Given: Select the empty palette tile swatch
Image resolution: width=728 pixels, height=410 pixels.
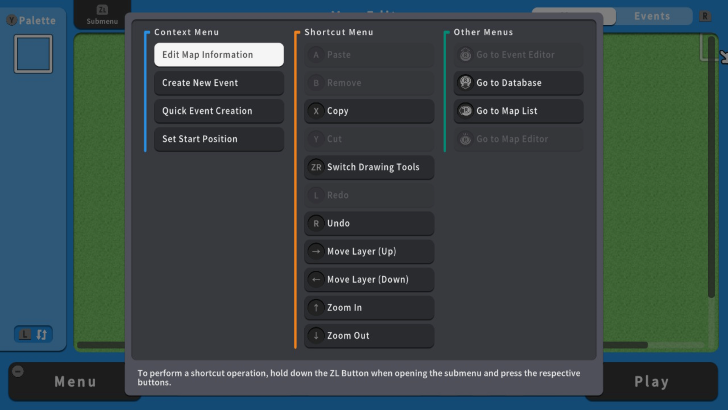Looking at the screenshot, I should click(x=33, y=54).
